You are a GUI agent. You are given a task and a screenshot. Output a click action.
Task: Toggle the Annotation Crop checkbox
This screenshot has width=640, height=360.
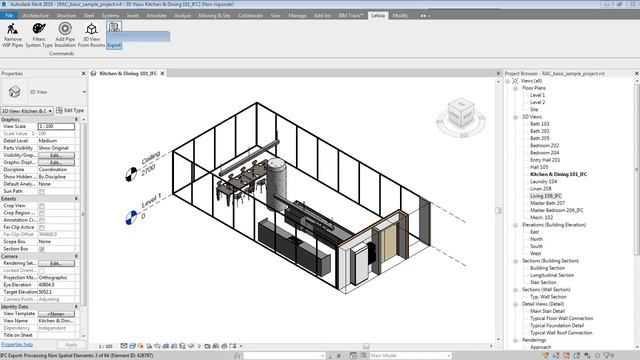pyautogui.click(x=42, y=220)
